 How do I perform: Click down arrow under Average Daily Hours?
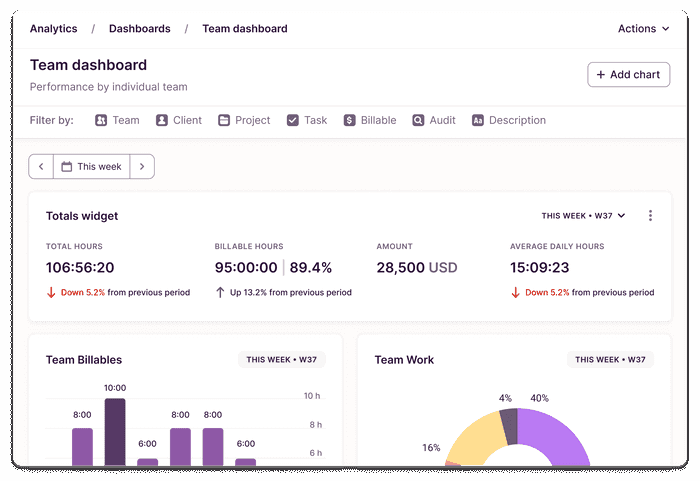pyautogui.click(x=515, y=293)
